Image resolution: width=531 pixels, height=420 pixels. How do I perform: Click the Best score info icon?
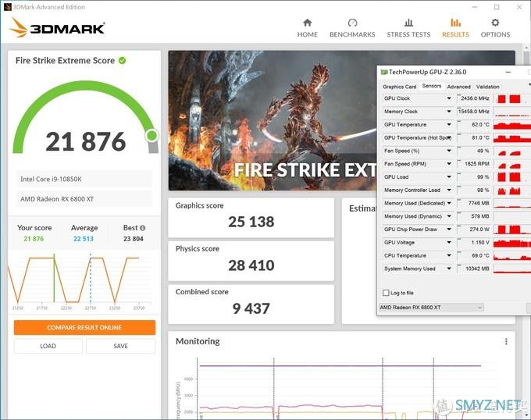143,228
